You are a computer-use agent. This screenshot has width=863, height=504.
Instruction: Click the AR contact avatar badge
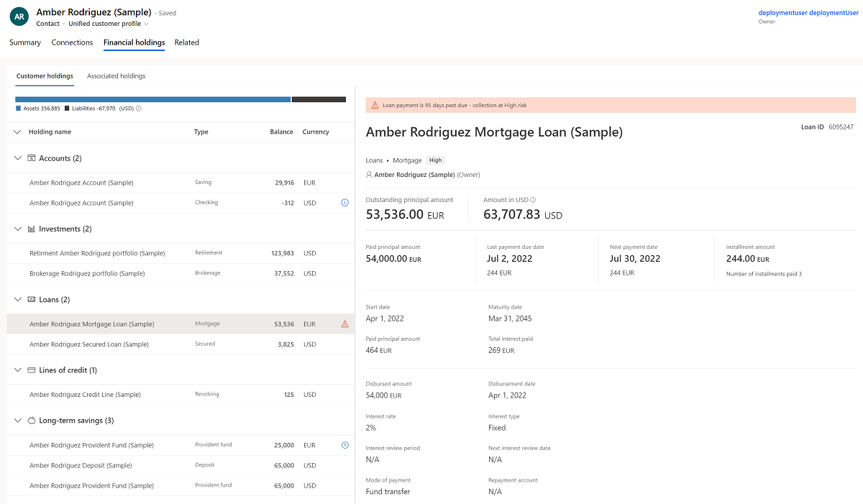(19, 16)
